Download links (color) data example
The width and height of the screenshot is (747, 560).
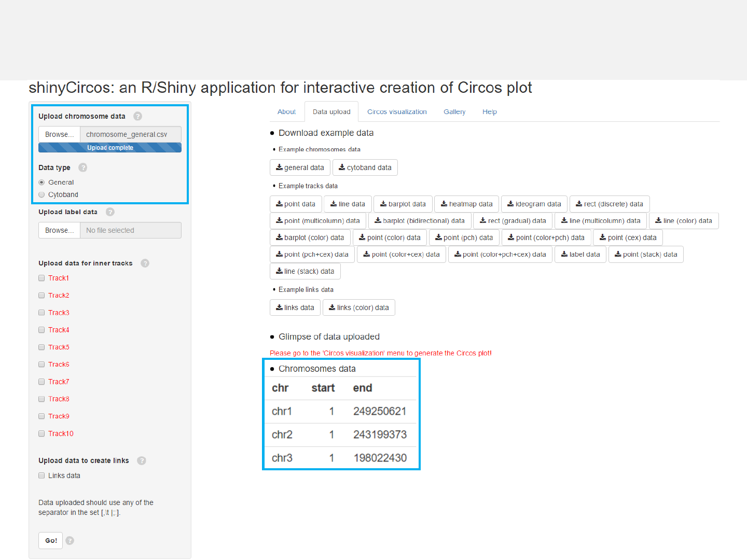359,307
